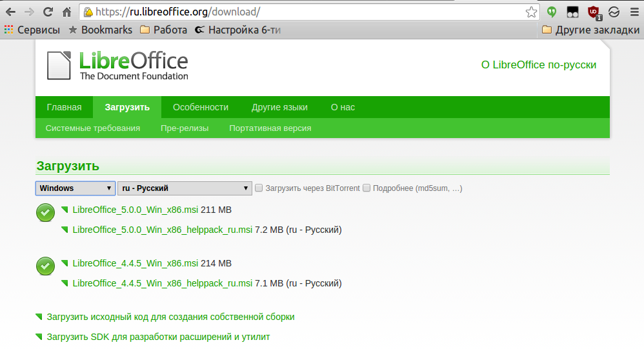Open the browser home page icon
The width and height of the screenshot is (644, 349).
[67, 12]
